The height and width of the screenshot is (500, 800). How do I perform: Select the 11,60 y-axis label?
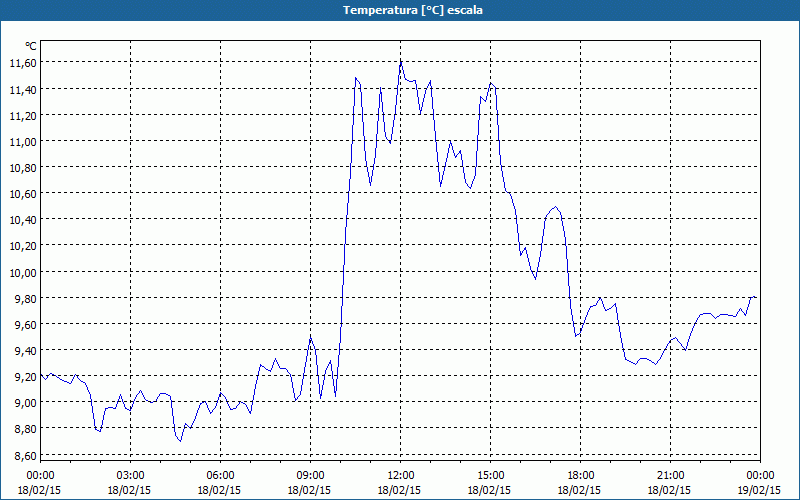(23, 63)
